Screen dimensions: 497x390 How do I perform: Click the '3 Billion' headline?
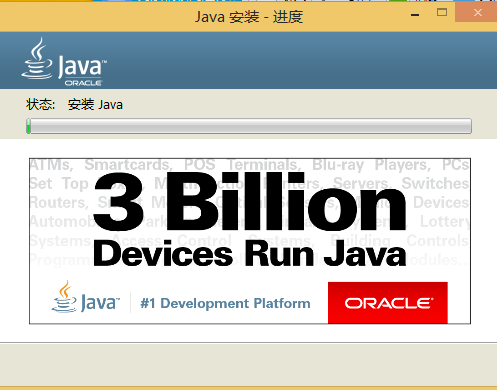coord(250,202)
